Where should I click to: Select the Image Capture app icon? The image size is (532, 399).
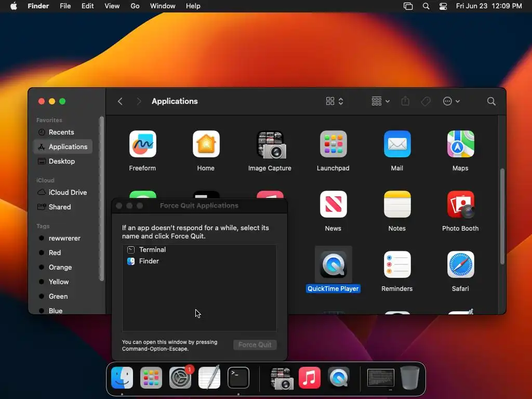click(x=270, y=145)
